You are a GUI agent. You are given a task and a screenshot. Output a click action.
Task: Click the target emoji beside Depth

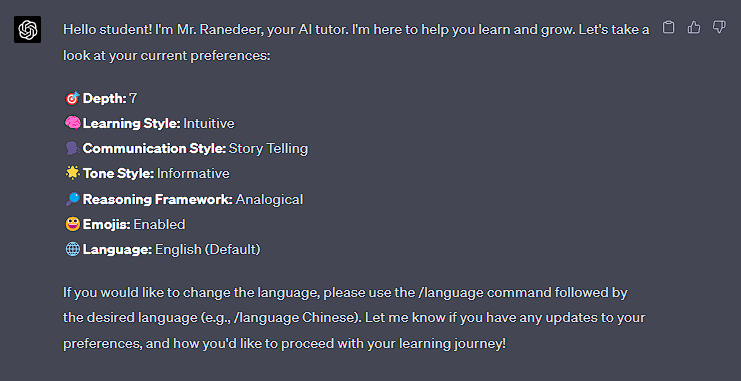[x=72, y=98]
